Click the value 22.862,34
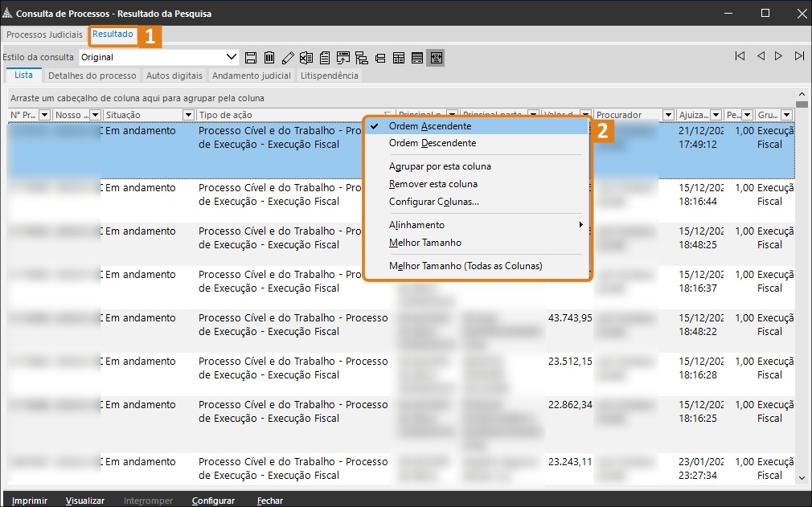 click(x=570, y=405)
